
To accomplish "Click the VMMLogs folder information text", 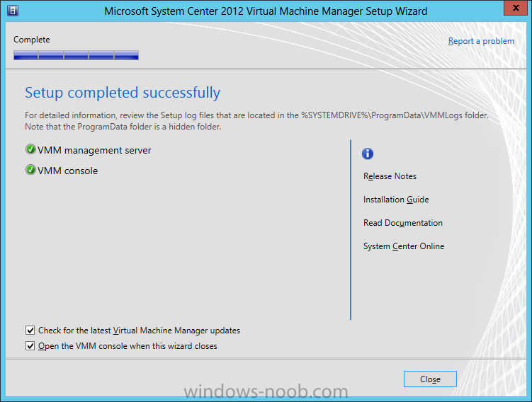I will [256, 121].
